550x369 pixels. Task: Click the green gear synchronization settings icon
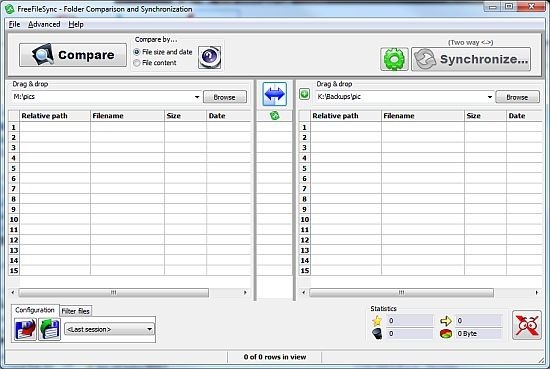coord(394,59)
